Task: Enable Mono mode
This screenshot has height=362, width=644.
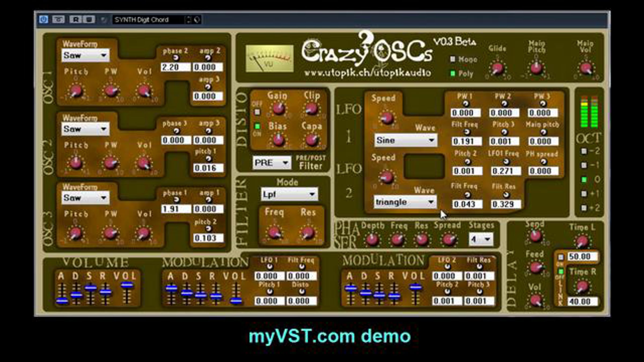Action: [x=453, y=59]
